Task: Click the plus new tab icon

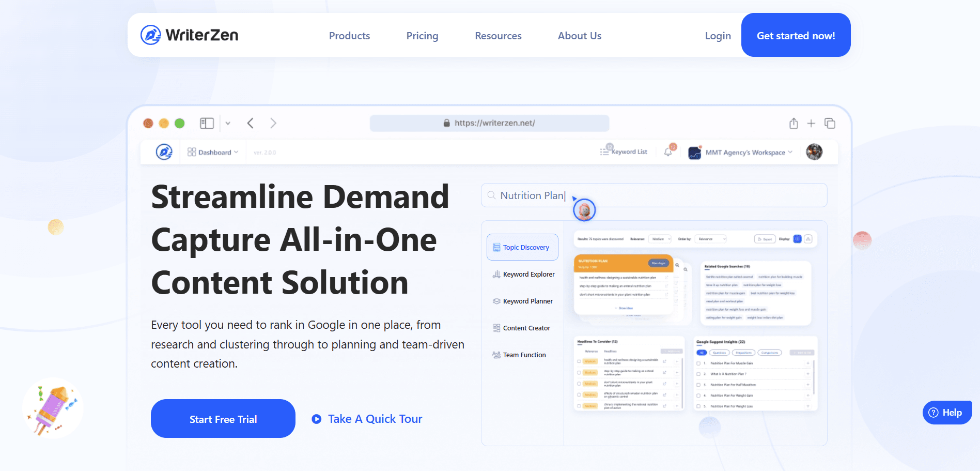Action: tap(811, 123)
